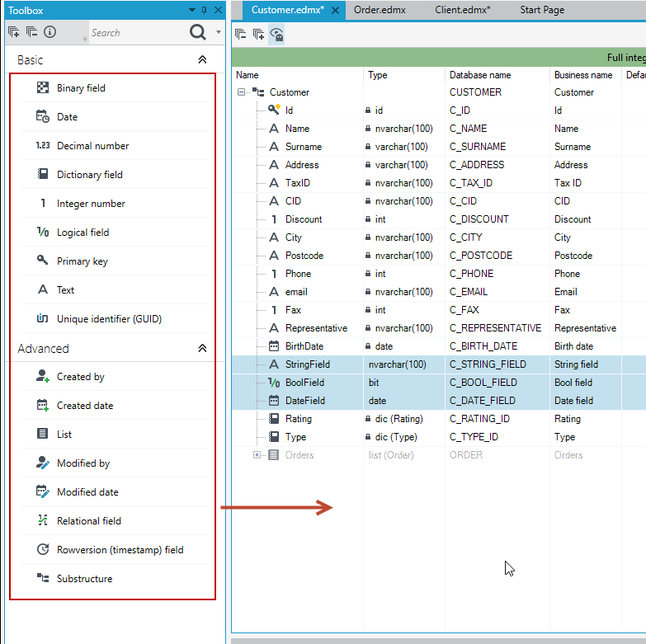Expand all nodes in the editor toolbar
The height and width of the screenshot is (644, 646).
tap(259, 34)
